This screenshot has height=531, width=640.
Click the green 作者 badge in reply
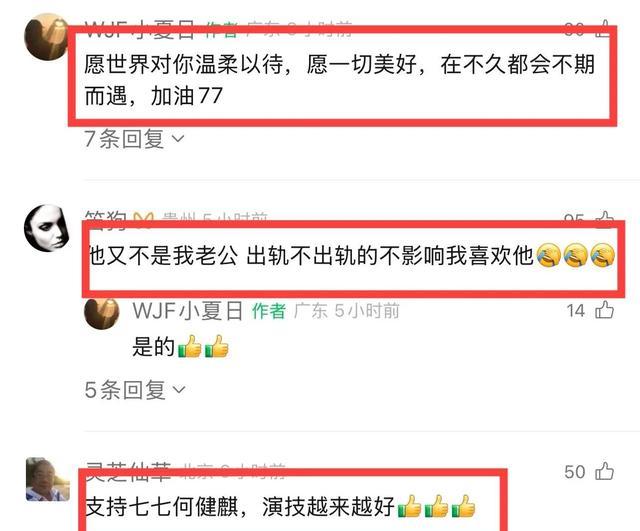[269, 311]
